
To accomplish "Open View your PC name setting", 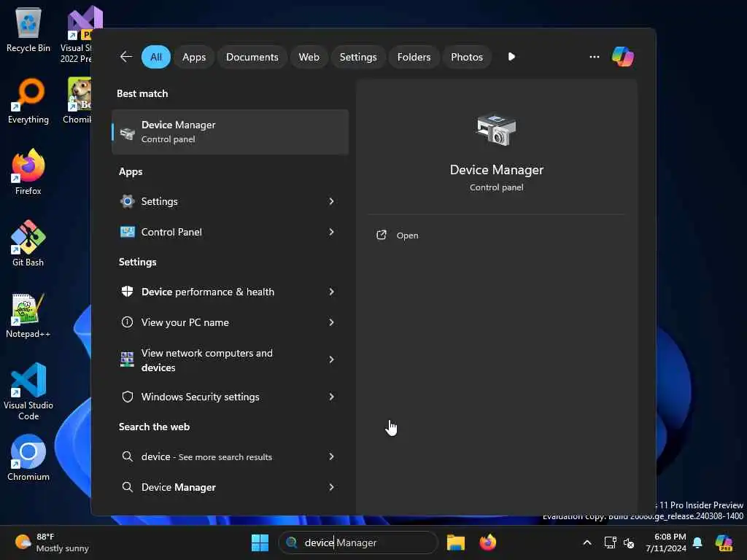I will tap(230, 322).
